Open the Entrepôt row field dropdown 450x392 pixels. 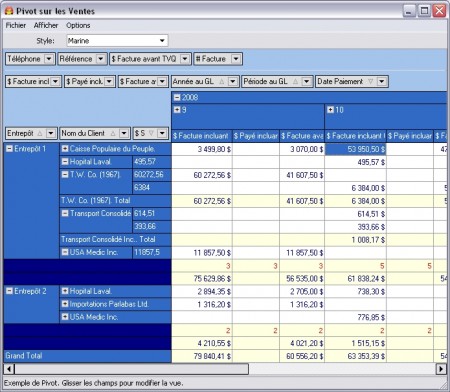point(51,133)
